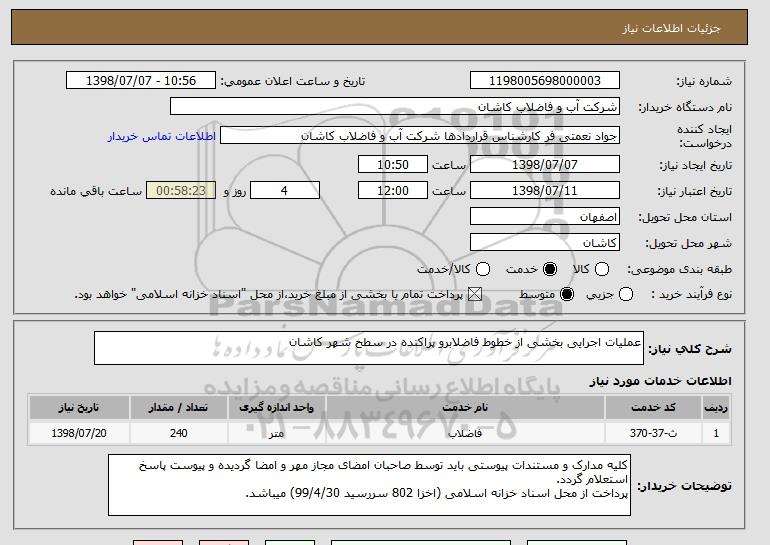This screenshot has height=545, width=770.
Task: Select the کالا radio button
Action: click(x=602, y=269)
